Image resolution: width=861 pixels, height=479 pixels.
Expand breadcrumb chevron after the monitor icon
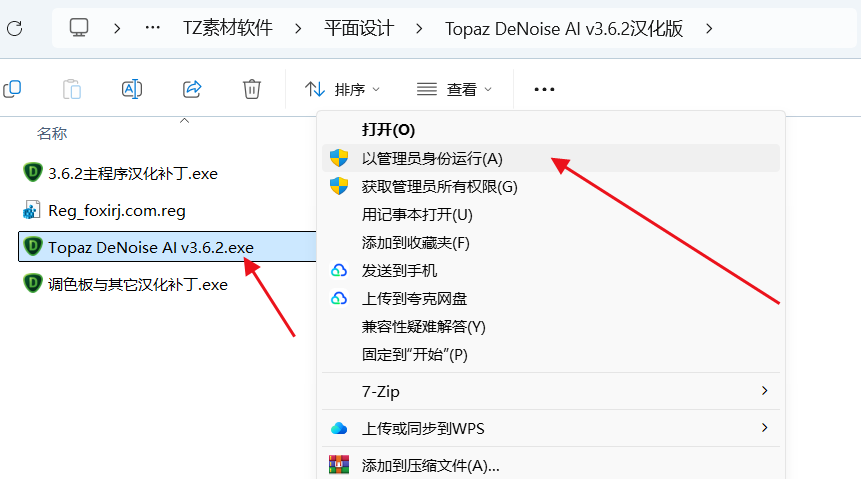click(x=116, y=28)
